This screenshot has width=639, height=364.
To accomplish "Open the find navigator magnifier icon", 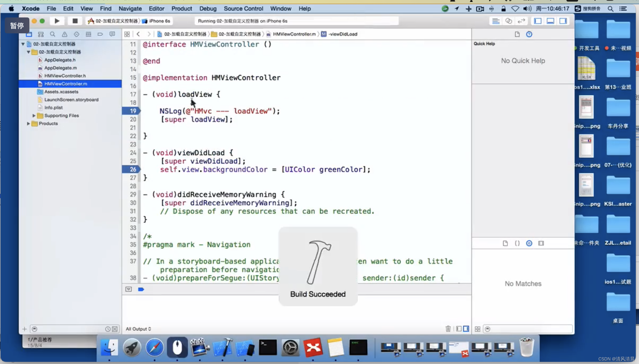I will point(52,34).
